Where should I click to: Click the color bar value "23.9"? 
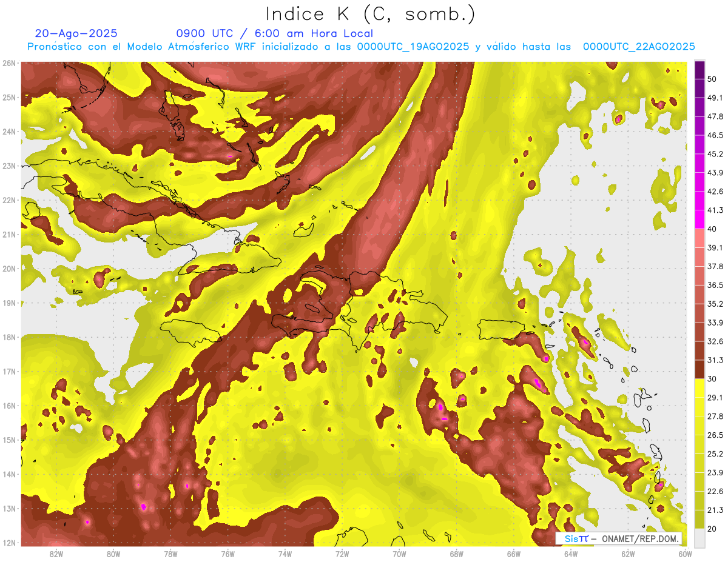coord(715,472)
